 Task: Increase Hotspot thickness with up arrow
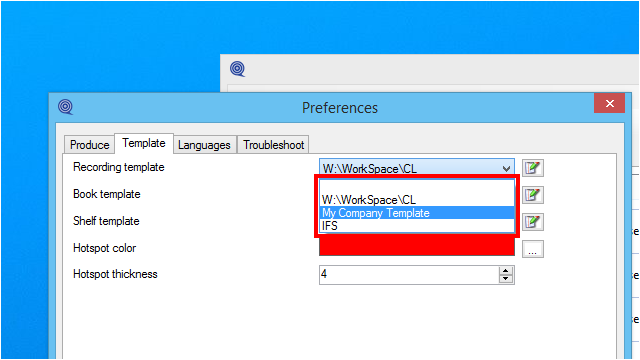click(506, 271)
